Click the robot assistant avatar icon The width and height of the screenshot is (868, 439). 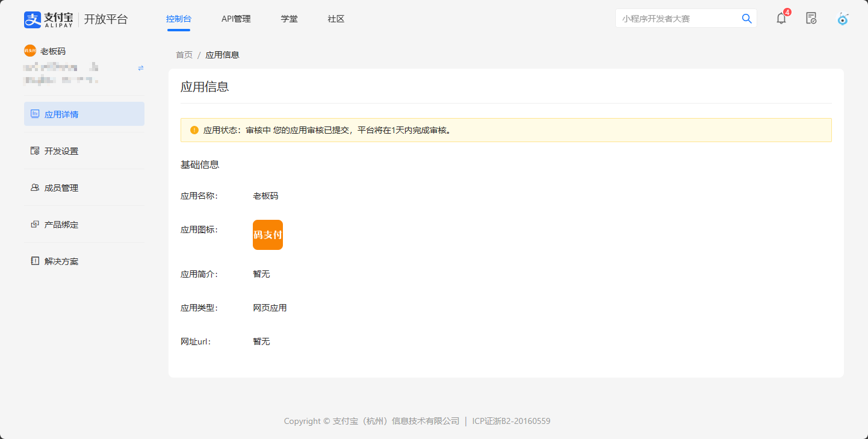[843, 19]
